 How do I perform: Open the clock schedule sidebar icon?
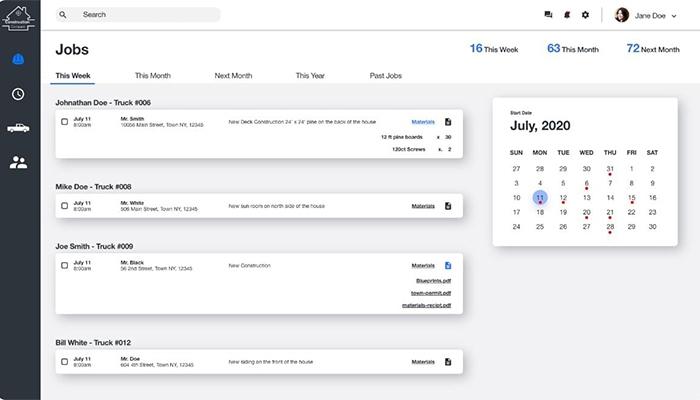coord(18,94)
